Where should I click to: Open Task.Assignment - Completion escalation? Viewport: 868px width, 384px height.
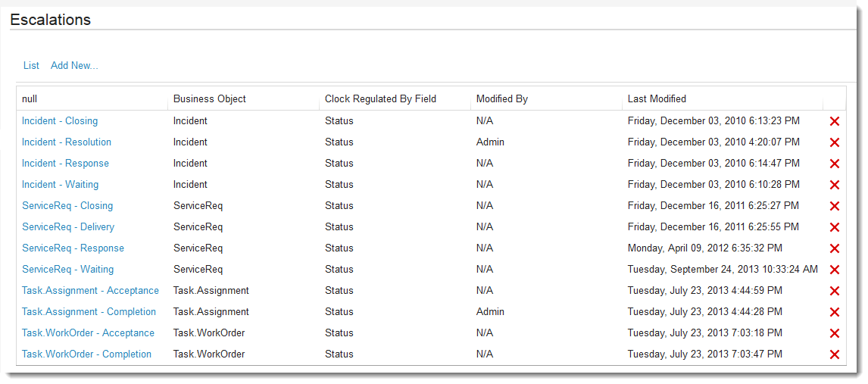click(x=89, y=311)
